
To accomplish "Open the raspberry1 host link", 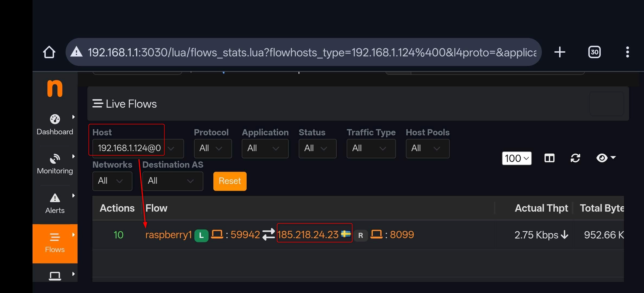I will click(x=168, y=235).
